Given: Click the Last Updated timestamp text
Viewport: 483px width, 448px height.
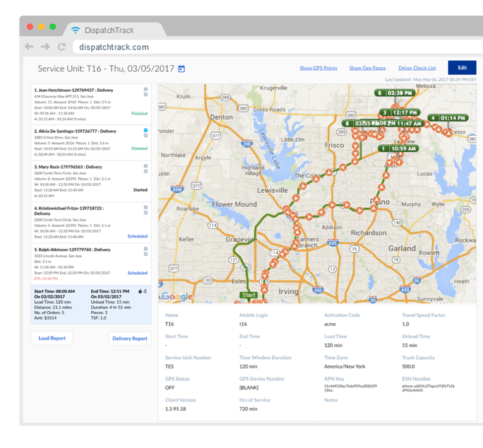Looking at the screenshot, I should point(430,79).
